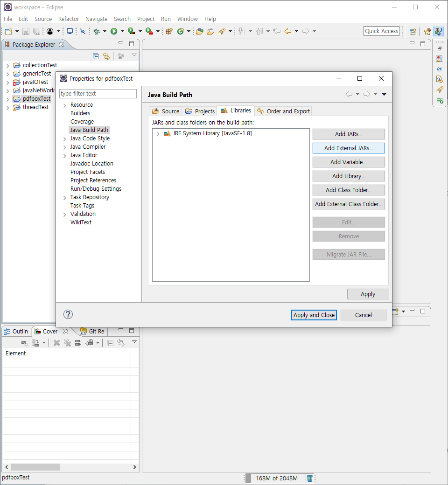Open the Refactor menu

69,19
